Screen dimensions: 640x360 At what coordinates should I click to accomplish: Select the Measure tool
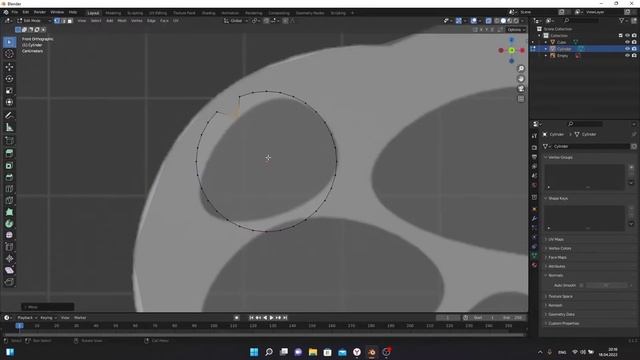click(x=9, y=127)
